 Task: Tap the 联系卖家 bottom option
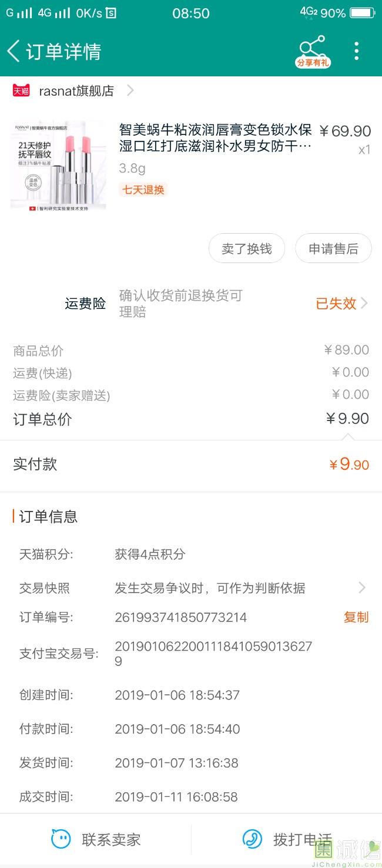pyautogui.click(x=111, y=839)
